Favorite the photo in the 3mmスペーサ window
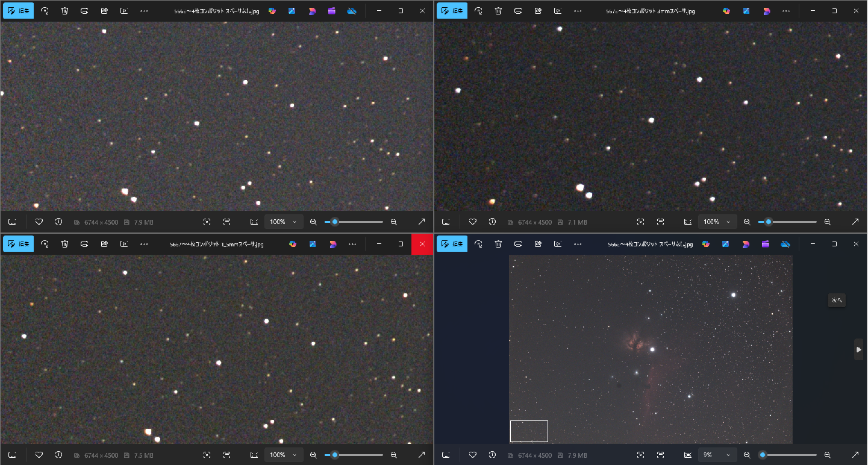Viewport: 868px width, 465px height. [x=473, y=222]
